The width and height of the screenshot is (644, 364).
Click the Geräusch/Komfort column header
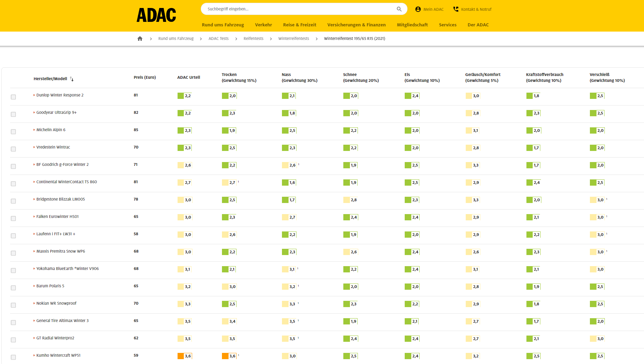pyautogui.click(x=483, y=77)
